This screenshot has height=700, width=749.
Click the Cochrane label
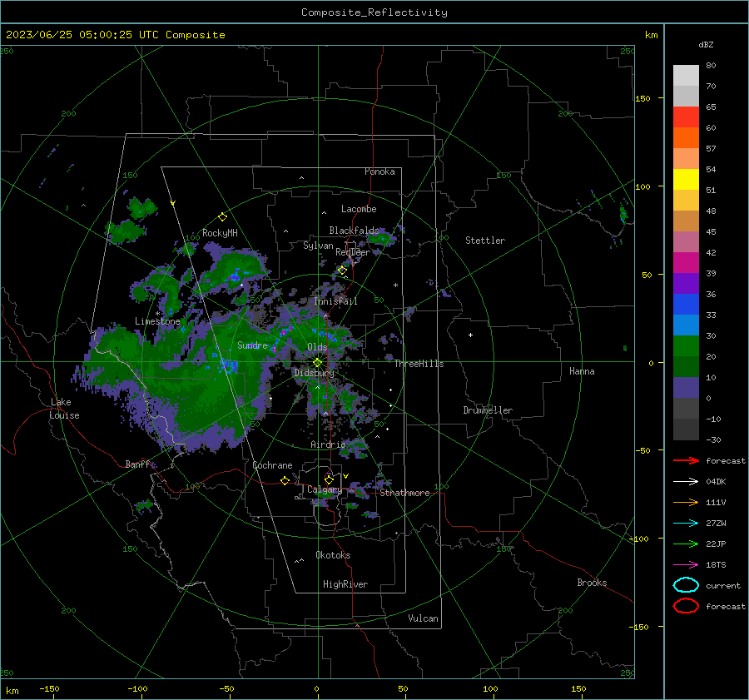[x=272, y=465]
